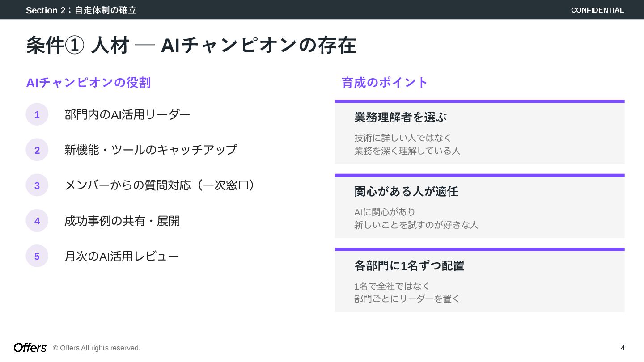Select numbered circle 4 badge

pos(37,221)
